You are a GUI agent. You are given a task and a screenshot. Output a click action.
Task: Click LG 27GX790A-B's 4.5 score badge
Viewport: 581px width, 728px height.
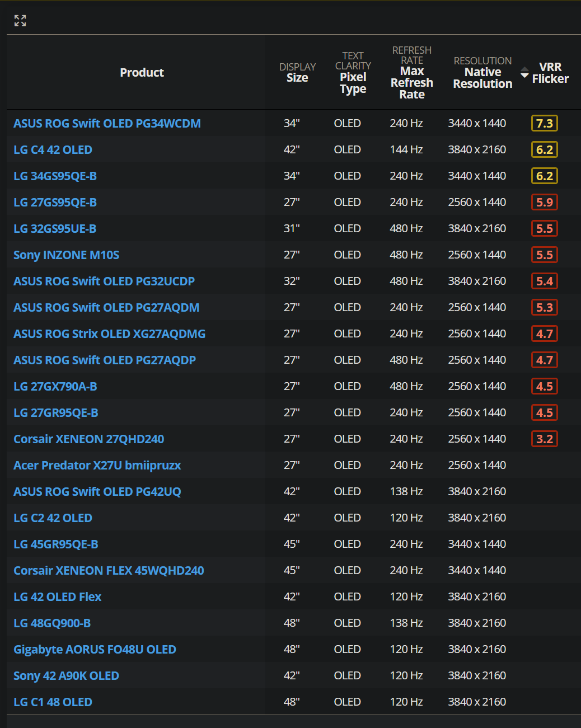coord(545,386)
